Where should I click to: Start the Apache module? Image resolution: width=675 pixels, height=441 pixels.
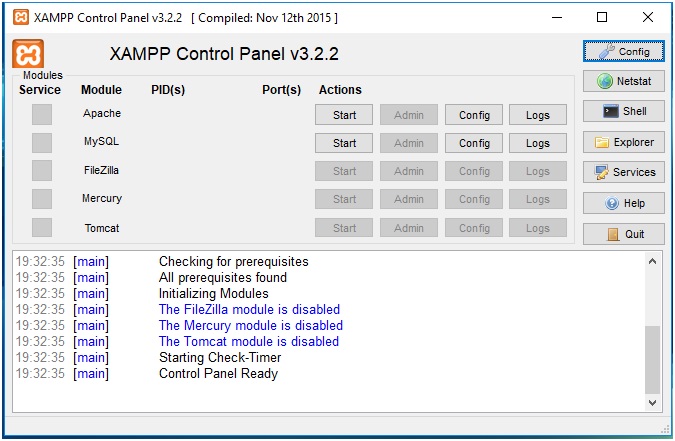(344, 115)
